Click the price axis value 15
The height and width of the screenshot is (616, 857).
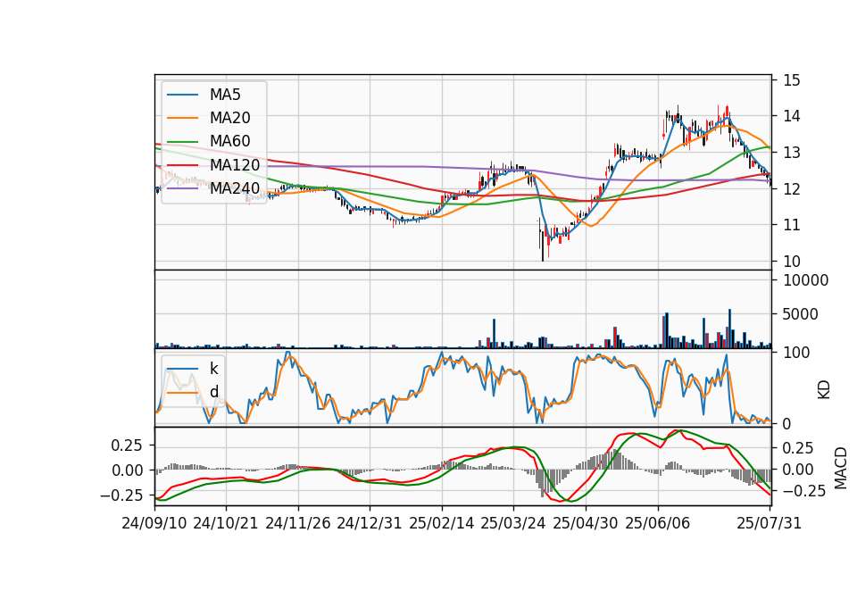click(x=792, y=80)
